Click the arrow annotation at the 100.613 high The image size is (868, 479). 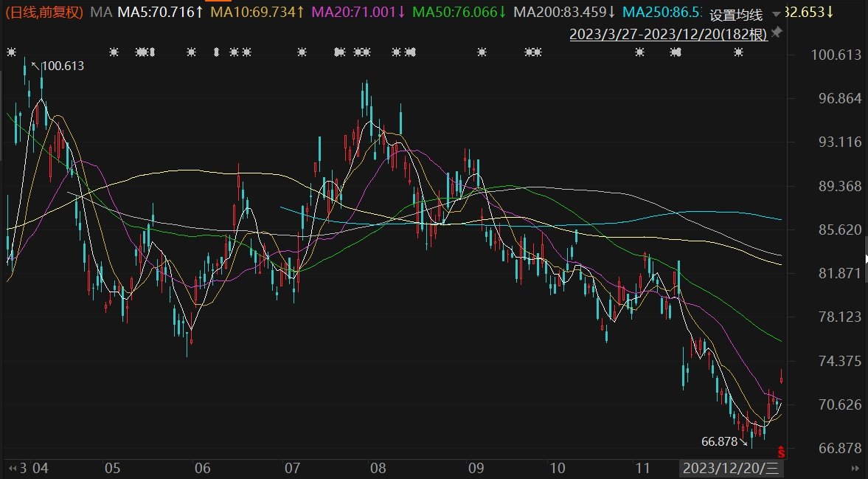35,65
